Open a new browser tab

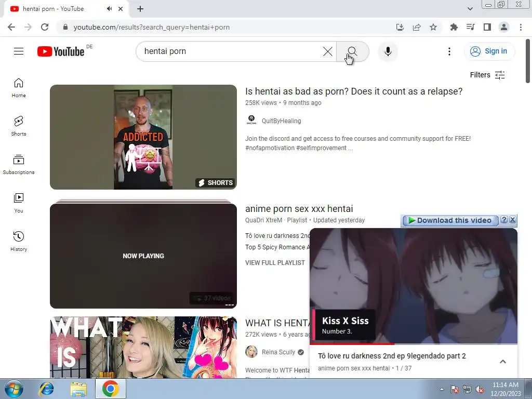[140, 9]
